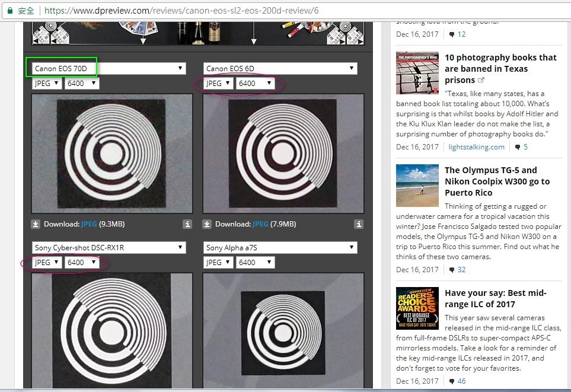Screen dimensions: 571x392
Task: Click the secure padlock icon in address bar
Action: 10,11
